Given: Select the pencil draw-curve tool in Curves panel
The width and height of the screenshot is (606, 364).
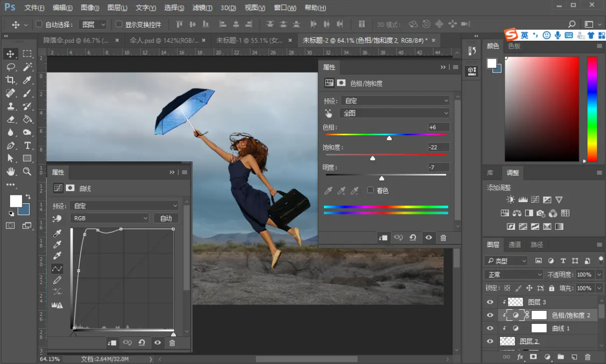Looking at the screenshot, I should pos(57,280).
